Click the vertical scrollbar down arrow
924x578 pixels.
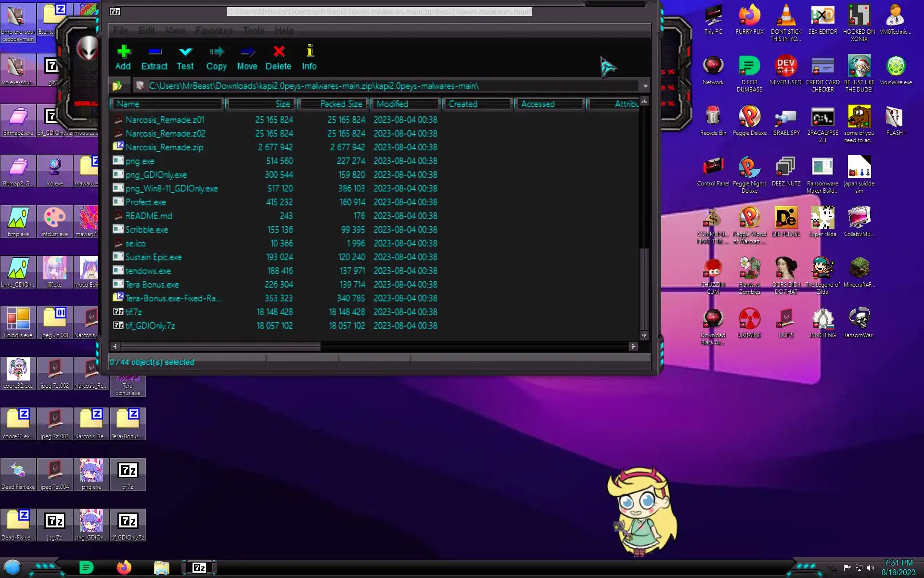pos(644,336)
